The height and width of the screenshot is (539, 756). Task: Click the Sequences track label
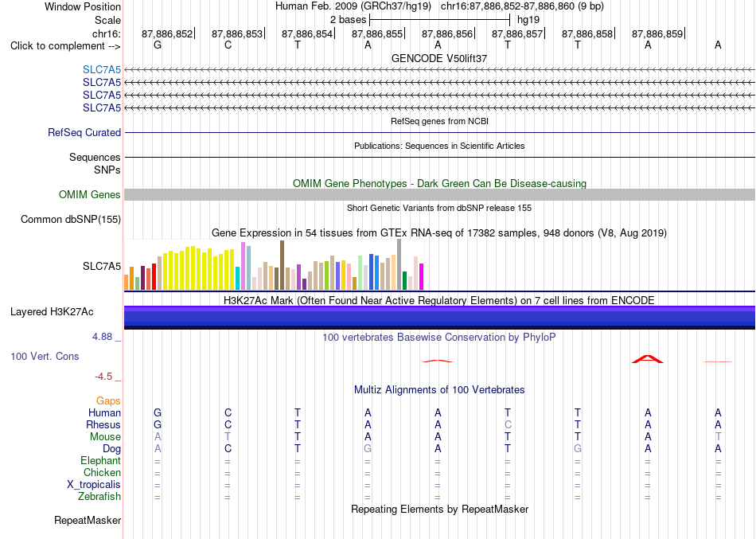(x=95, y=158)
